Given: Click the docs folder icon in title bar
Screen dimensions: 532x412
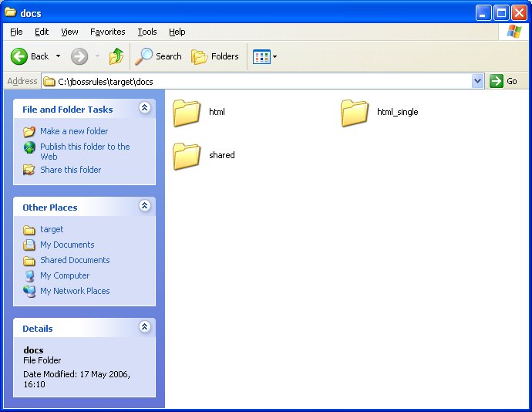Looking at the screenshot, I should click(x=11, y=12).
